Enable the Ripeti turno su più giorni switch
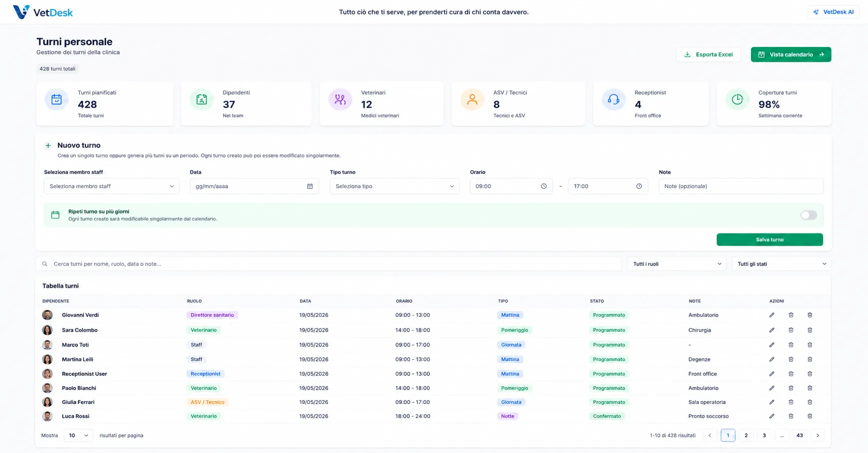Viewport: 868px width, 453px height. point(808,215)
